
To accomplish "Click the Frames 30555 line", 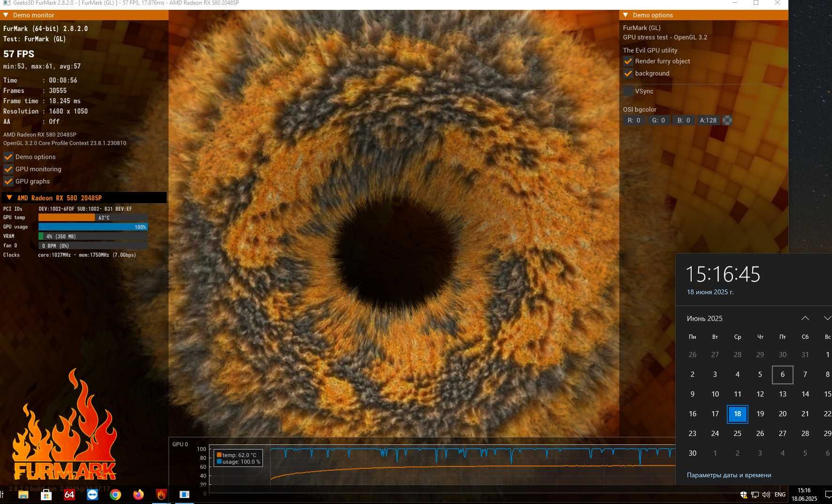I will (35, 91).
